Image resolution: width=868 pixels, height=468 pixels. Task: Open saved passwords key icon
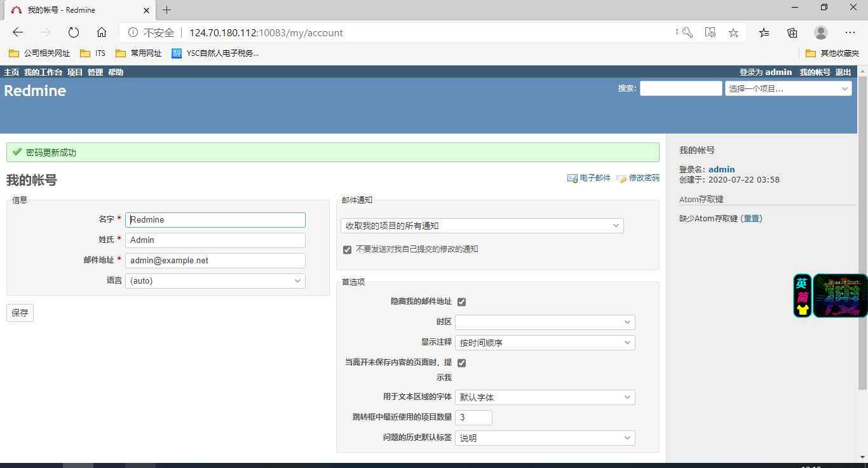click(x=687, y=32)
